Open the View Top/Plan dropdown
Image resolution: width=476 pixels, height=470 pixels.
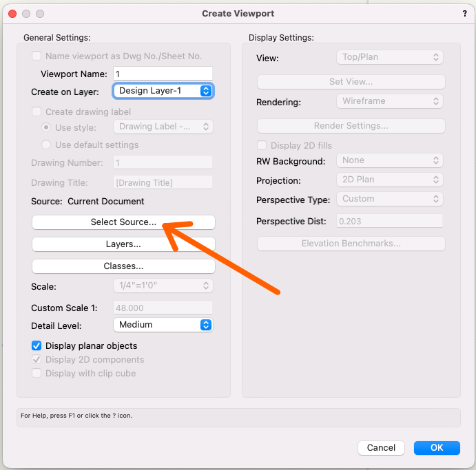[x=389, y=57]
